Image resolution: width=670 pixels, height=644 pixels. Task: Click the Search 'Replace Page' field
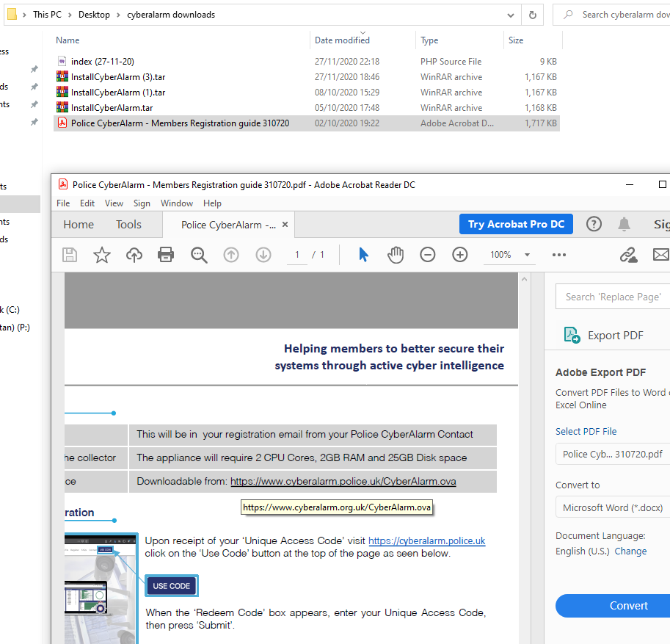tap(613, 297)
